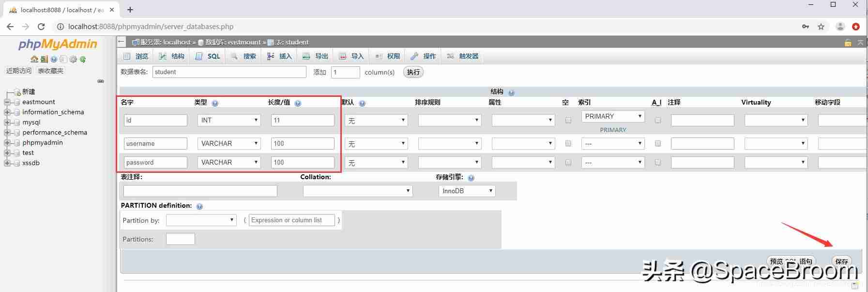Go back in browser history
The height and width of the screenshot is (292, 868).
pyautogui.click(x=10, y=27)
